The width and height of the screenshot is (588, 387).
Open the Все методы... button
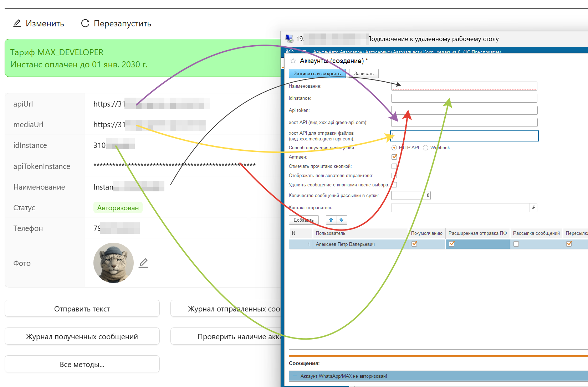coord(82,364)
